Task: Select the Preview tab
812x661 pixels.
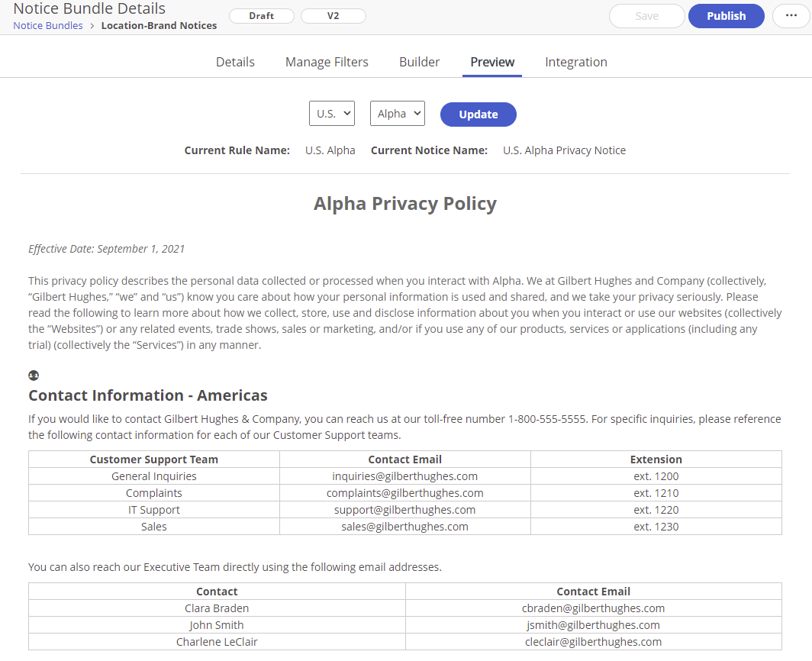Action: [492, 62]
